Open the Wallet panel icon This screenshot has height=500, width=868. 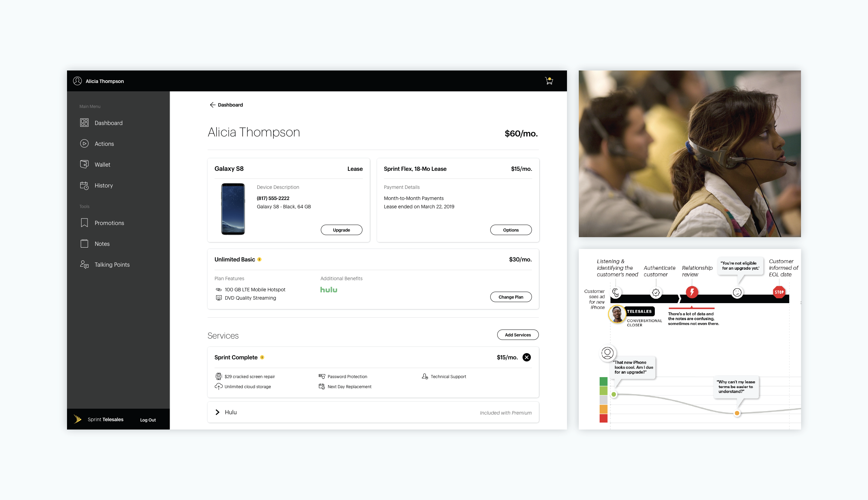[x=84, y=164]
